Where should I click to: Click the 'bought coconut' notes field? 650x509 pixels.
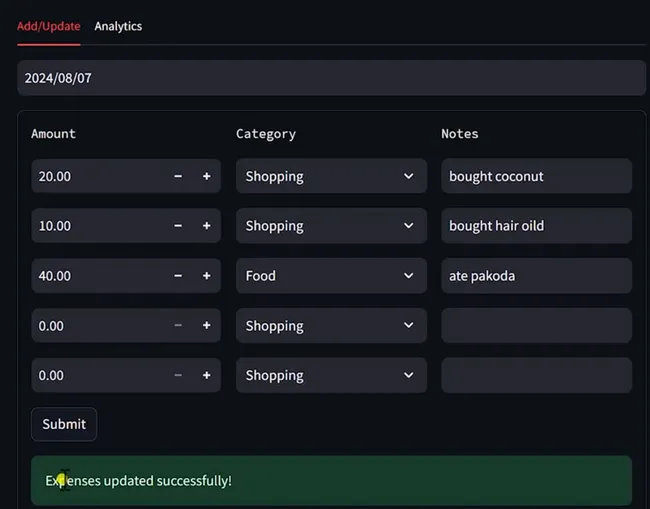coord(536,176)
